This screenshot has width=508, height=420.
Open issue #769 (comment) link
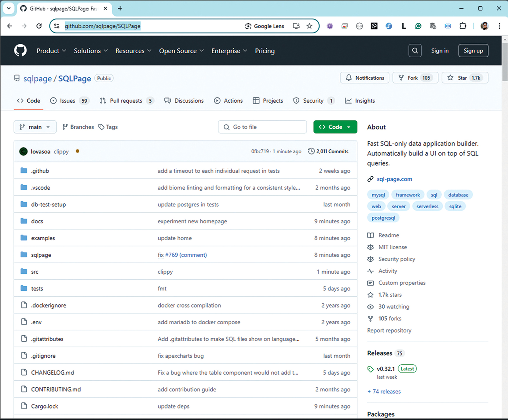tap(186, 255)
